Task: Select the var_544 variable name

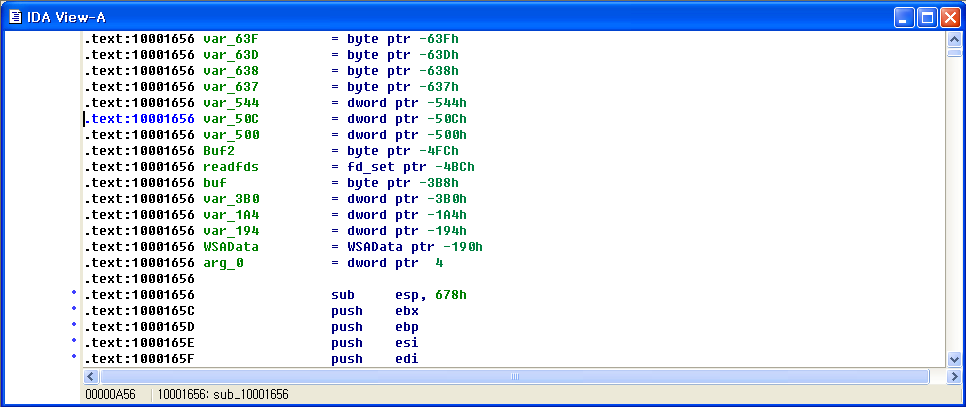Action: 231,103
